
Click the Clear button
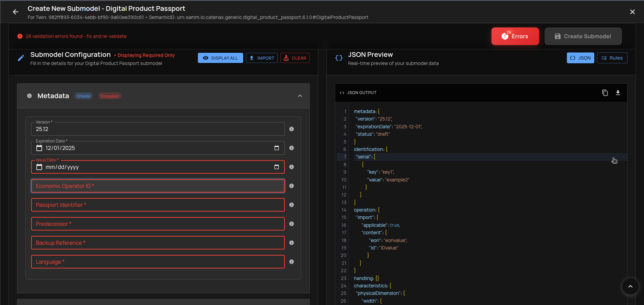tap(295, 58)
